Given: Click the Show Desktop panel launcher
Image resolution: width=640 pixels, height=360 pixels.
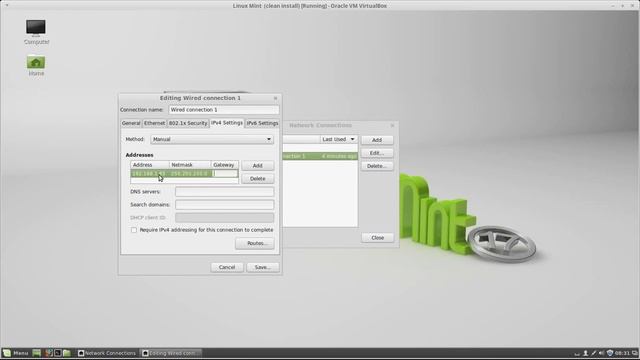Looking at the screenshot, I should 36,353.
